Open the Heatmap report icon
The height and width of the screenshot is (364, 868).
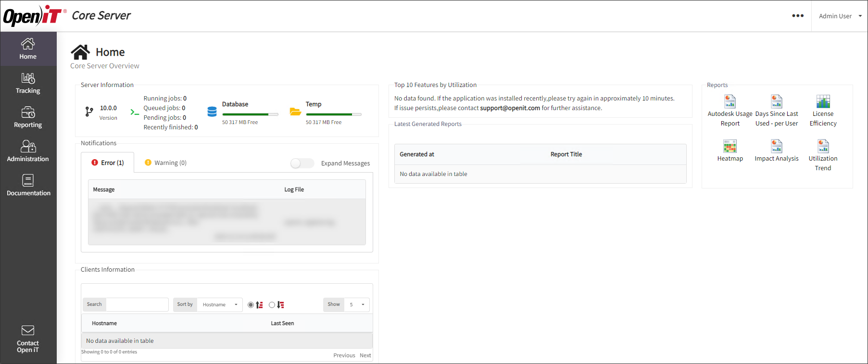point(730,146)
